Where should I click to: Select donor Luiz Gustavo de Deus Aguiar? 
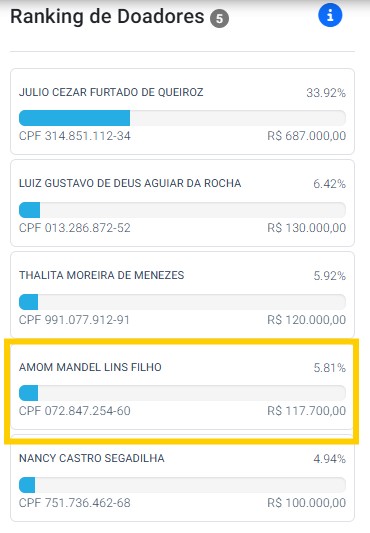coord(130,183)
